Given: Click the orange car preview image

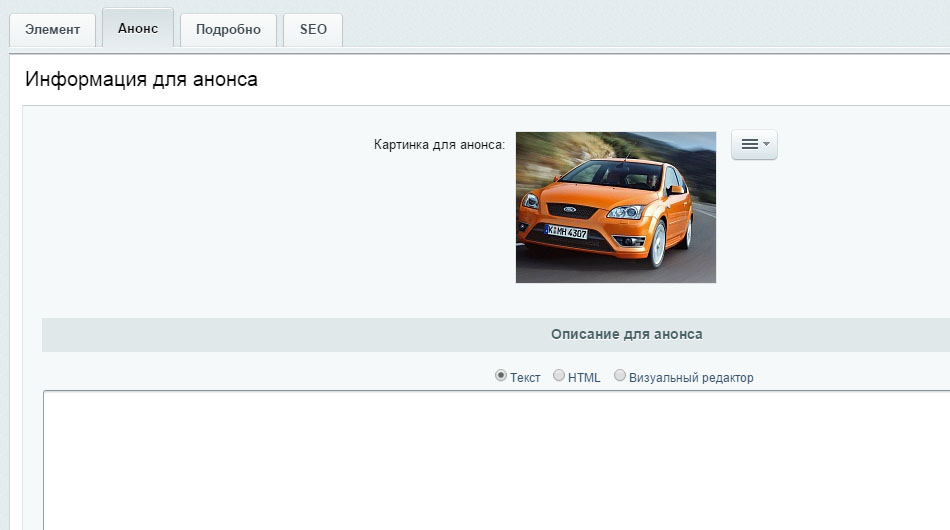Looking at the screenshot, I should (x=615, y=207).
